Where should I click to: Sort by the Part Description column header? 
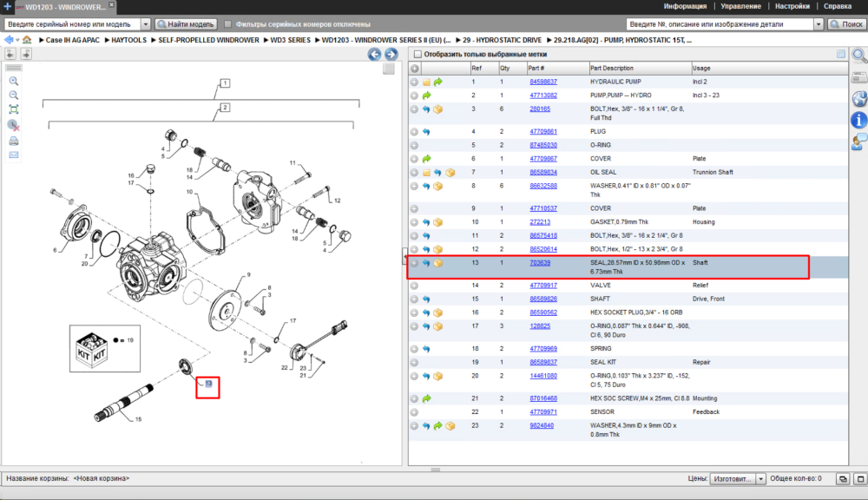click(640, 68)
